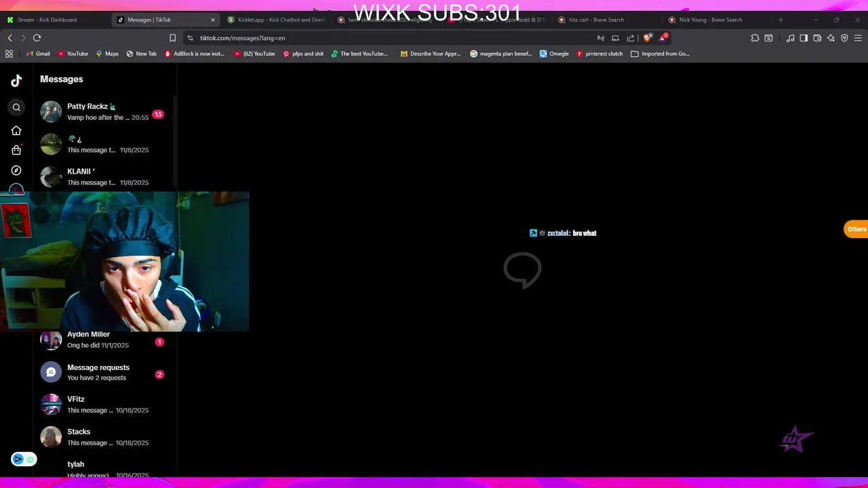Open the Brave Rewards triangle icon
This screenshot has height=488, width=868.
(x=663, y=38)
